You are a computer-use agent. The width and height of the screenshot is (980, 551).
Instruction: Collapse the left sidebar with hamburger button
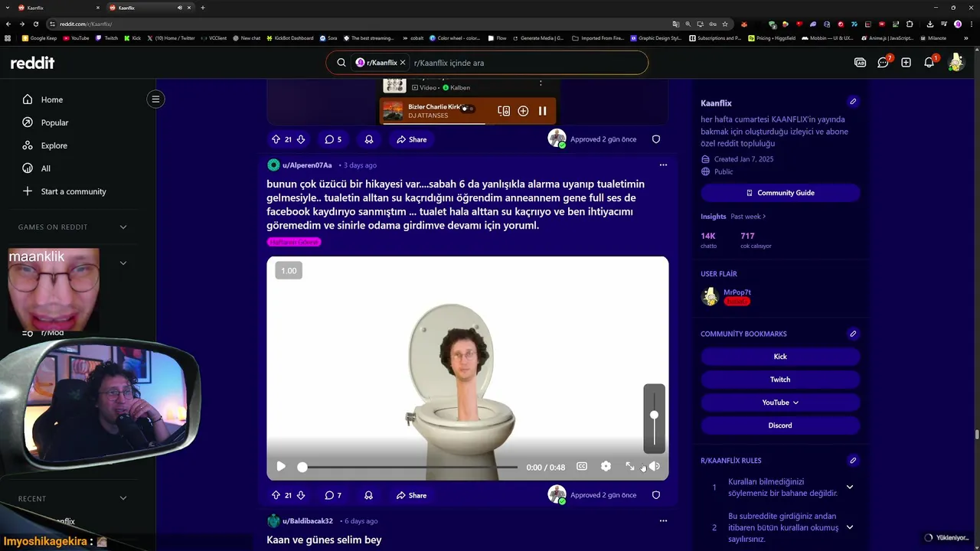(155, 99)
